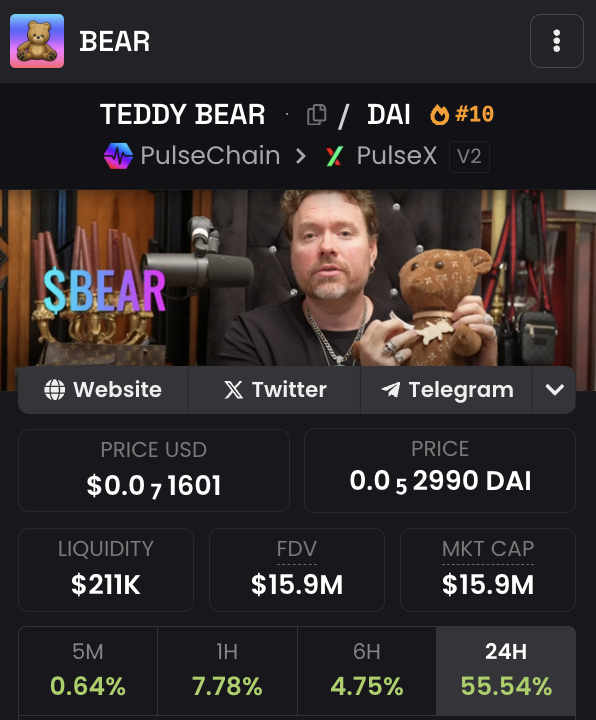Select the 24H timeframe tab
This screenshot has height=720, width=596.
click(x=506, y=670)
